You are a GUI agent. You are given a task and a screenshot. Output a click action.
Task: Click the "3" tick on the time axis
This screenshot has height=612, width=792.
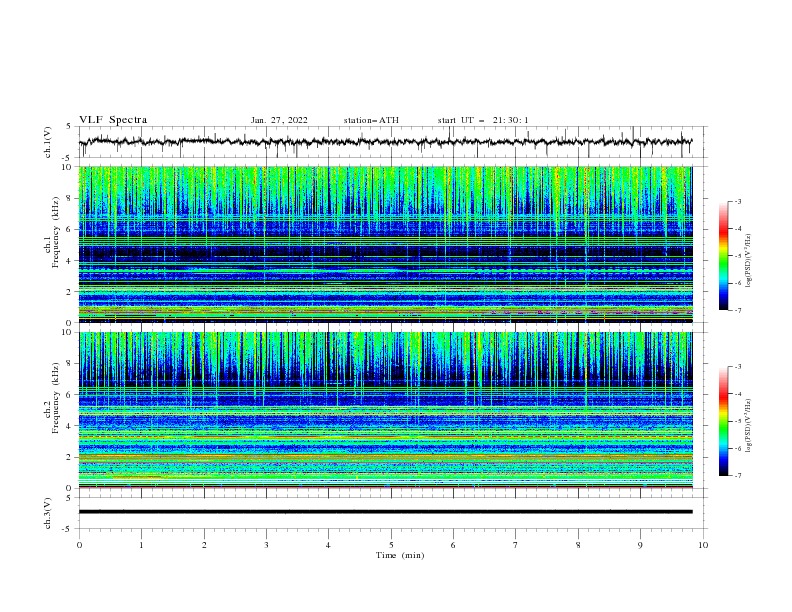click(x=266, y=545)
